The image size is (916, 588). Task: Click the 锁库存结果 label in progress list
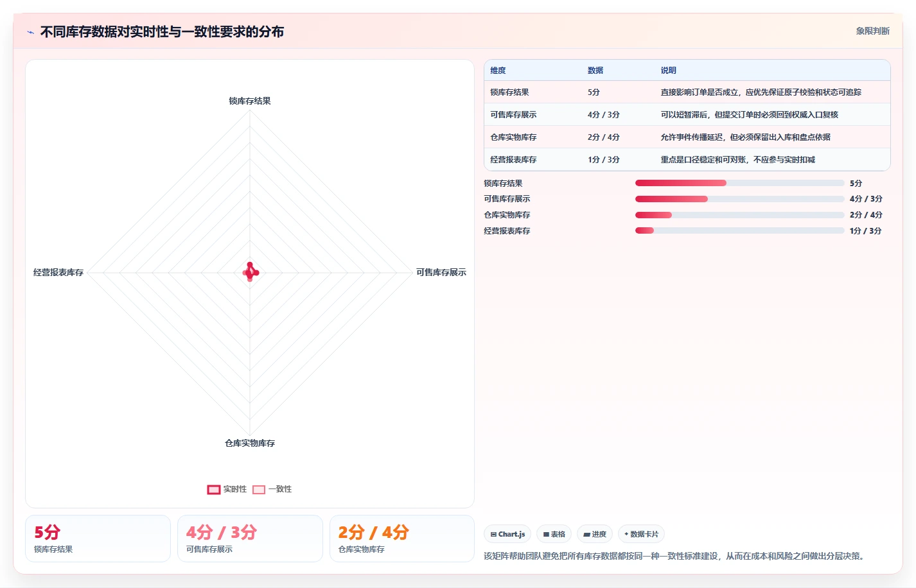coord(503,183)
